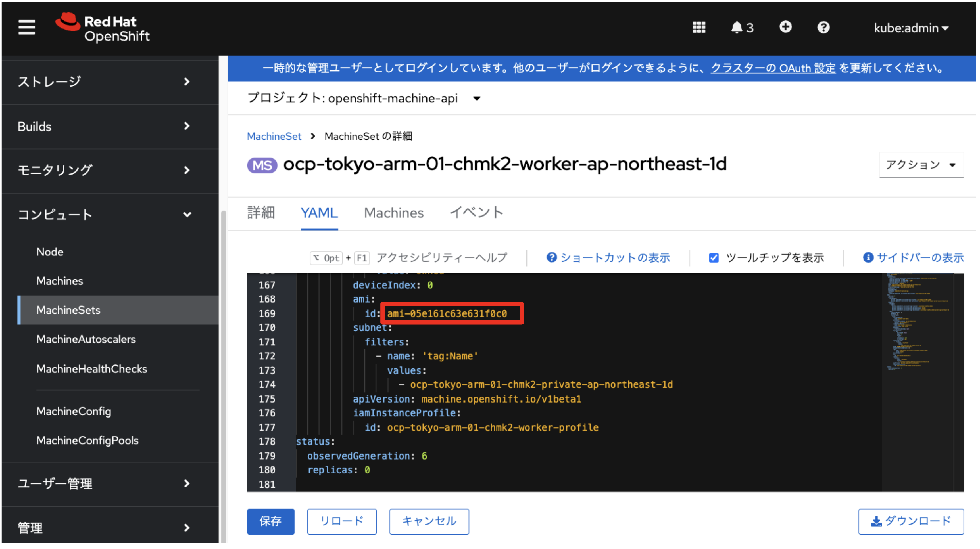Screen dimensions: 980x549
Task: Click the Opt keyboard shortcut hint
Action: 326,258
